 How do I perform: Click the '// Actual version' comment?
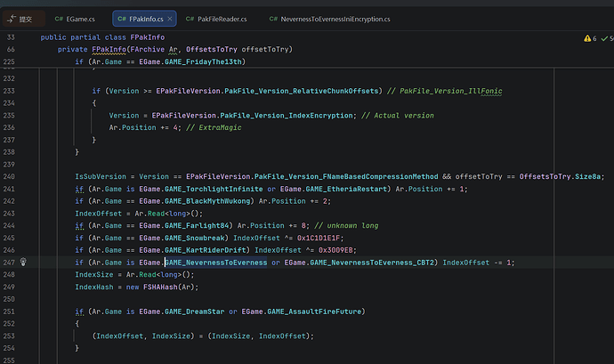point(398,116)
